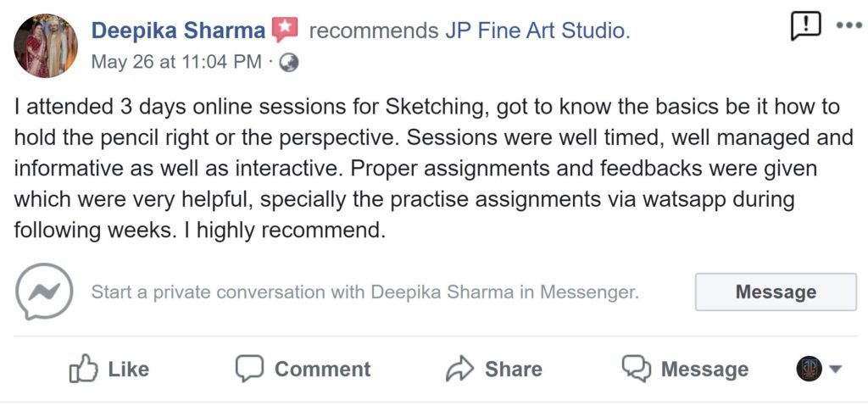This screenshot has height=406, width=868.
Task: Click the Share text label
Action: click(x=514, y=370)
